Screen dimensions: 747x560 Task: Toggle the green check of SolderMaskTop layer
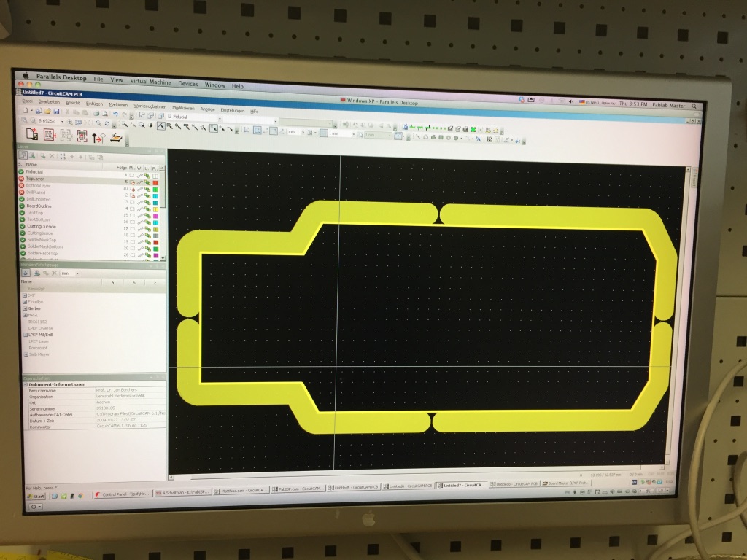point(22,239)
